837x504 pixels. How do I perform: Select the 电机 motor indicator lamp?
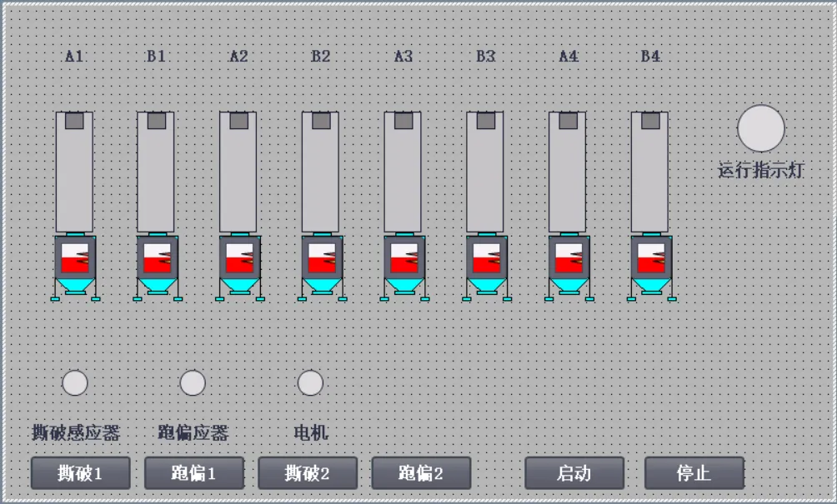tap(310, 383)
